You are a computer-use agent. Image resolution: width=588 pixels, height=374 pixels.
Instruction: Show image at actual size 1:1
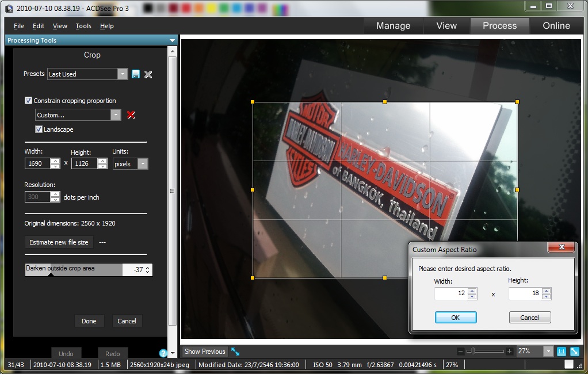click(562, 352)
